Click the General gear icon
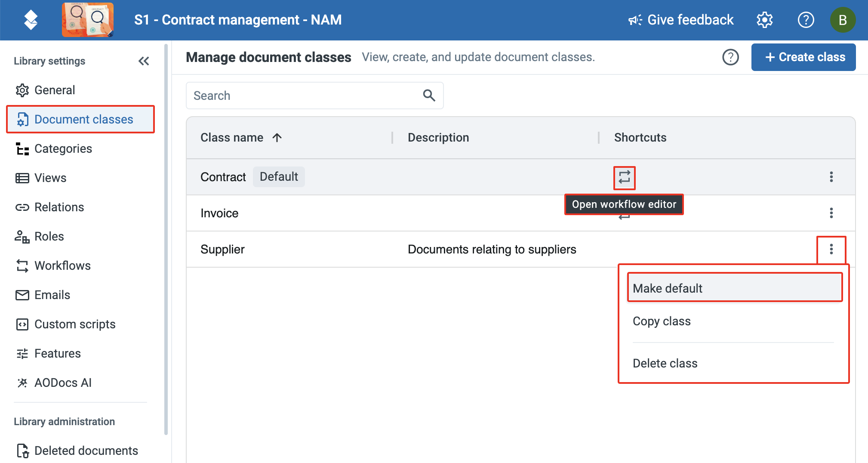868x463 pixels. 22,90
